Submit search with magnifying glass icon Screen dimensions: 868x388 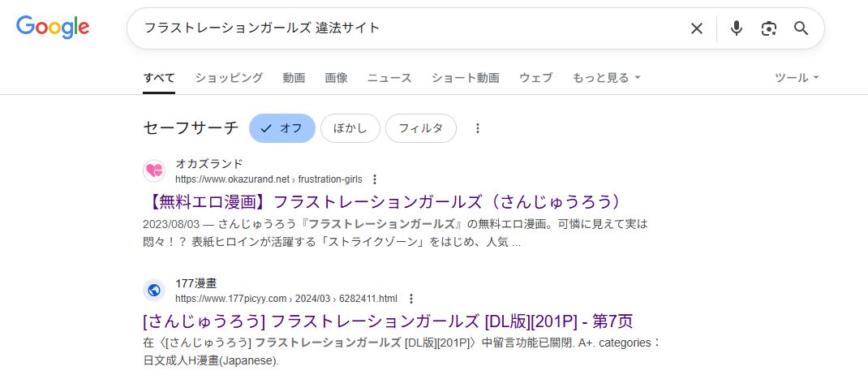[x=801, y=28]
